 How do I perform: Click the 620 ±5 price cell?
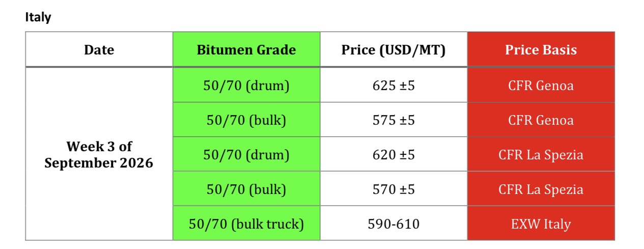pos(394,154)
